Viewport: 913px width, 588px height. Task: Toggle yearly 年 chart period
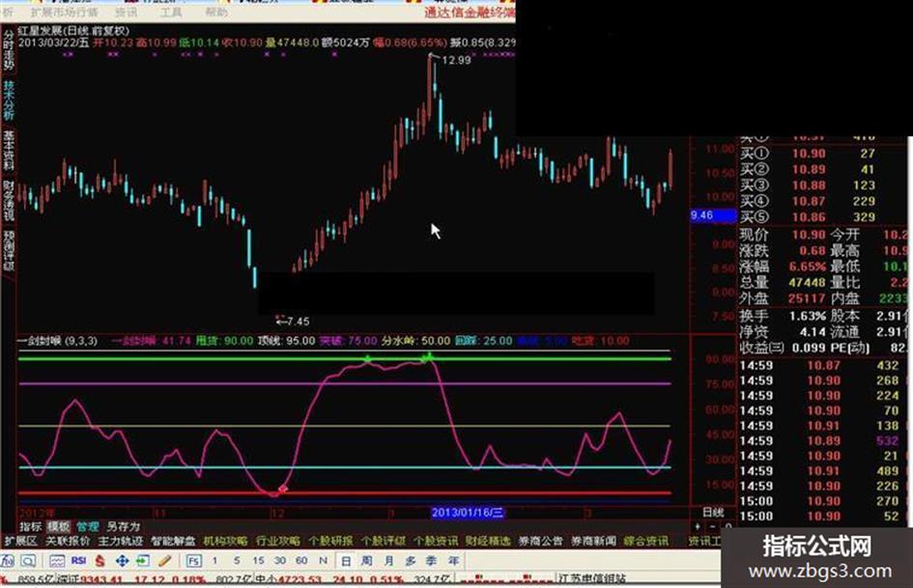click(453, 561)
